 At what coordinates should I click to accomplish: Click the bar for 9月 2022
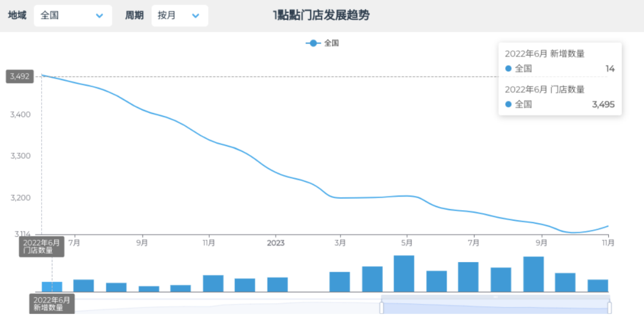148,289
